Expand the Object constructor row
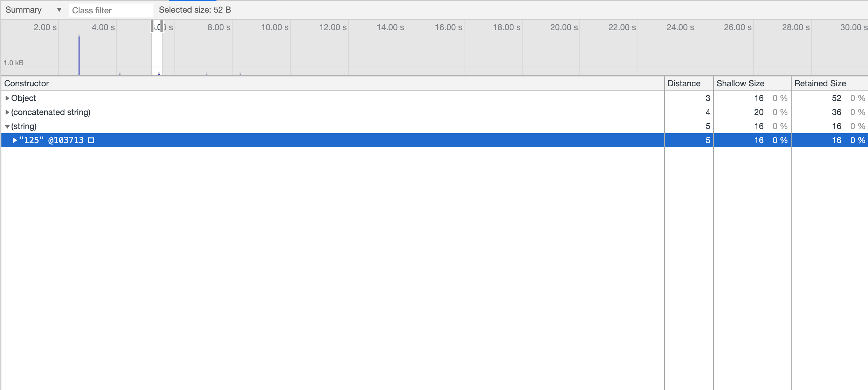 tap(7, 98)
